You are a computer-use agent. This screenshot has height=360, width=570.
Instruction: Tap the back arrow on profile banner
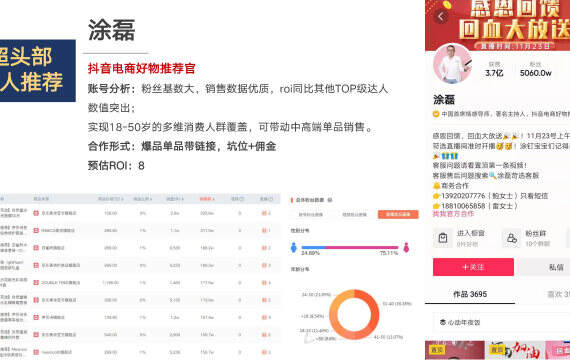click(441, 16)
